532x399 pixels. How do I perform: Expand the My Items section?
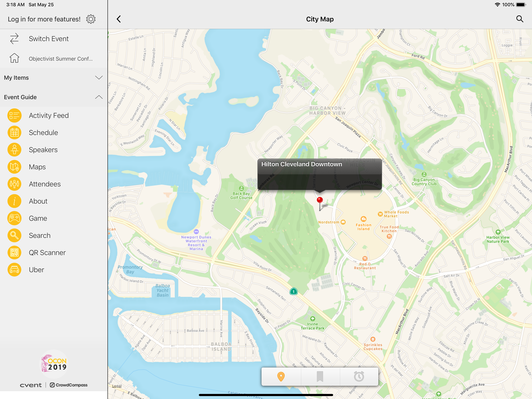click(x=54, y=78)
